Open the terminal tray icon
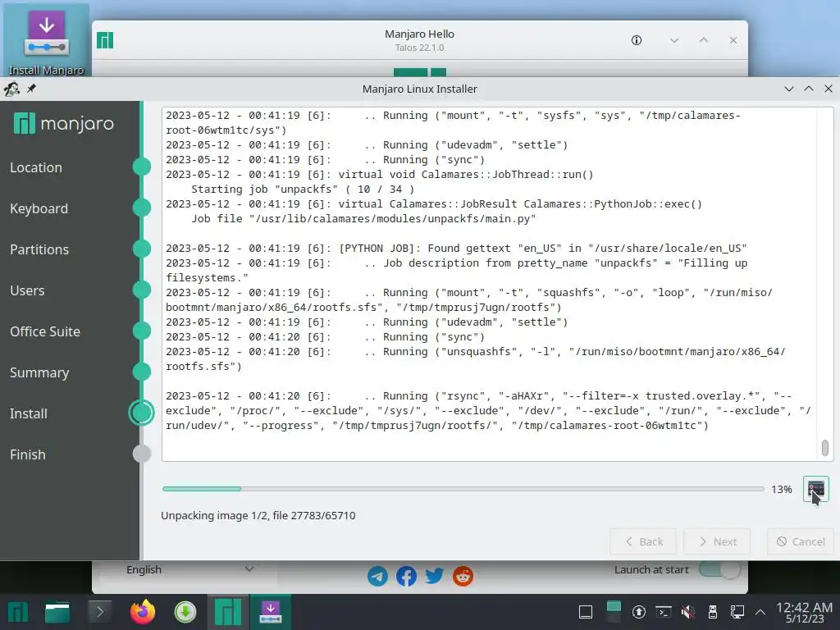Screen dimensions: 840x630 pyautogui.click(x=664, y=612)
